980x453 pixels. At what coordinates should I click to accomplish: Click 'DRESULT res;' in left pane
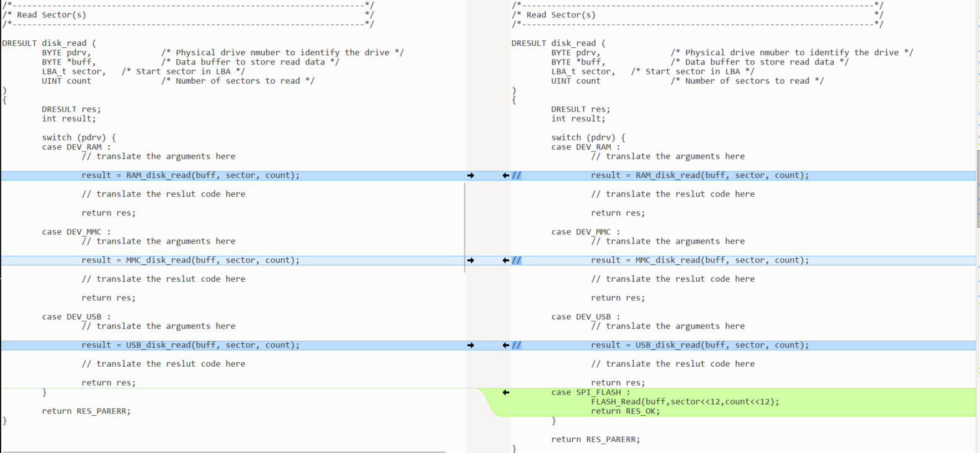pyautogui.click(x=71, y=109)
